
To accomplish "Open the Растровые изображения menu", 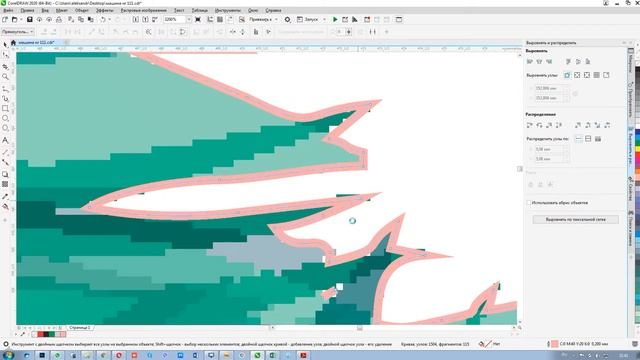I will pos(144,10).
